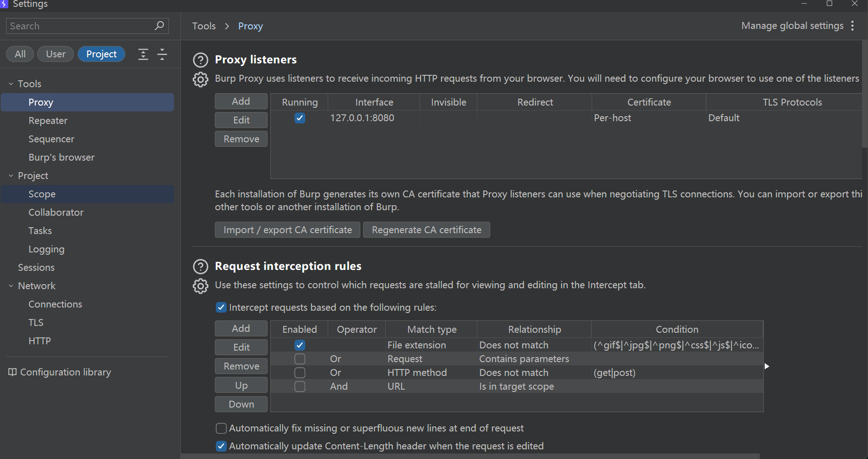The width and height of the screenshot is (868, 459).
Task: Open gear options for Request interception rules
Action: click(200, 286)
